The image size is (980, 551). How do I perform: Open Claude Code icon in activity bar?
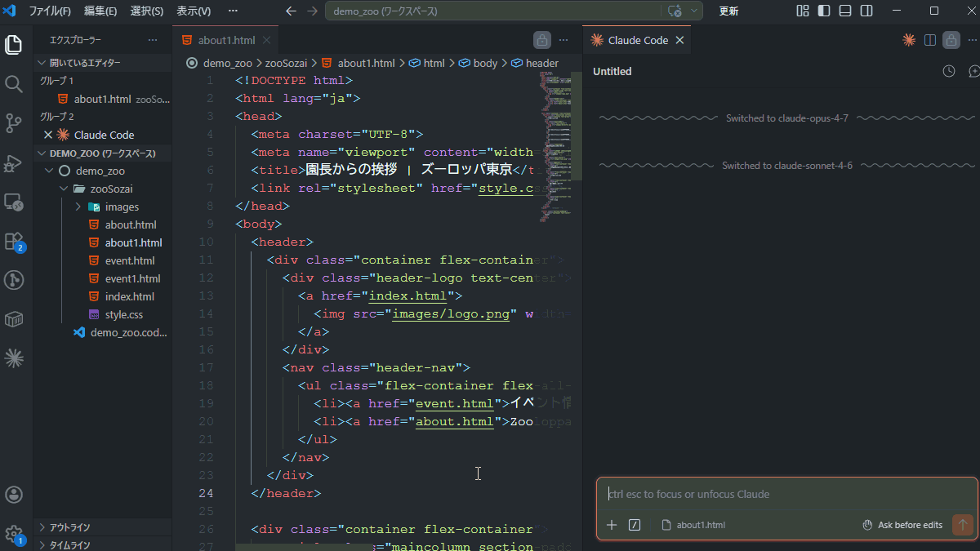pos(14,358)
